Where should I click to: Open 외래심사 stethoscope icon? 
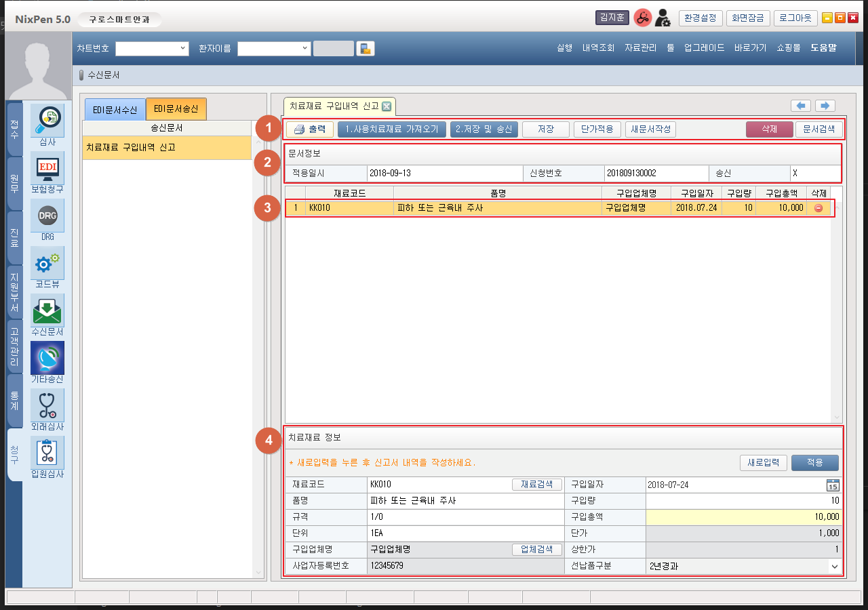[x=47, y=405]
